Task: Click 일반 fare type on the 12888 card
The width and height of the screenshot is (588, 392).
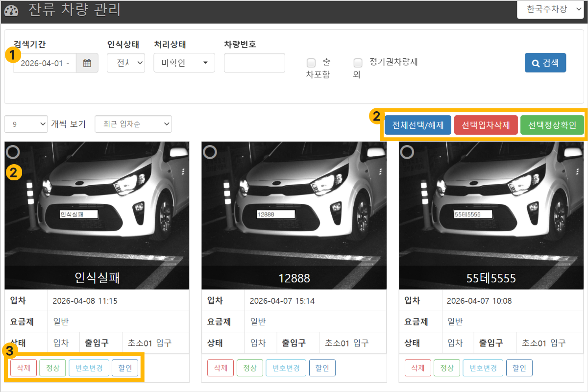Action: coord(258,322)
